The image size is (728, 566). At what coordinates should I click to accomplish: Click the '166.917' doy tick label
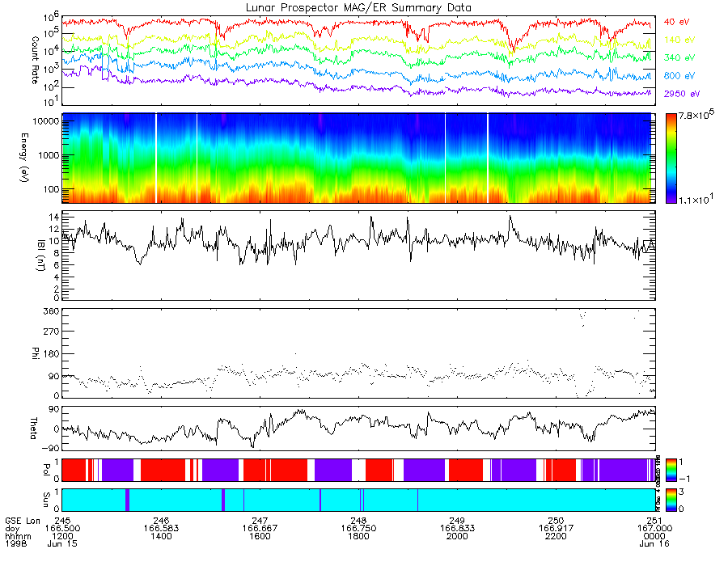556,529
